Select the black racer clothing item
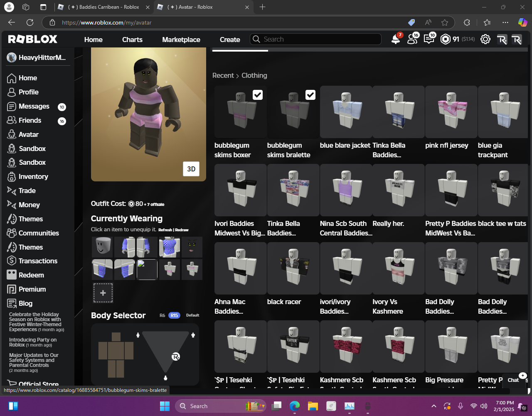Screen dimensions: 532x416 [293, 268]
